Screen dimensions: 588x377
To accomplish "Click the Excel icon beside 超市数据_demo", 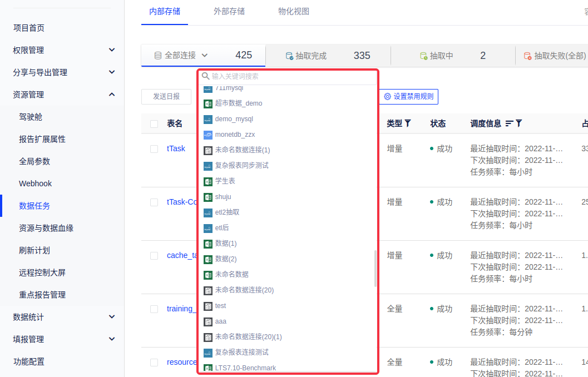I will coord(208,103).
